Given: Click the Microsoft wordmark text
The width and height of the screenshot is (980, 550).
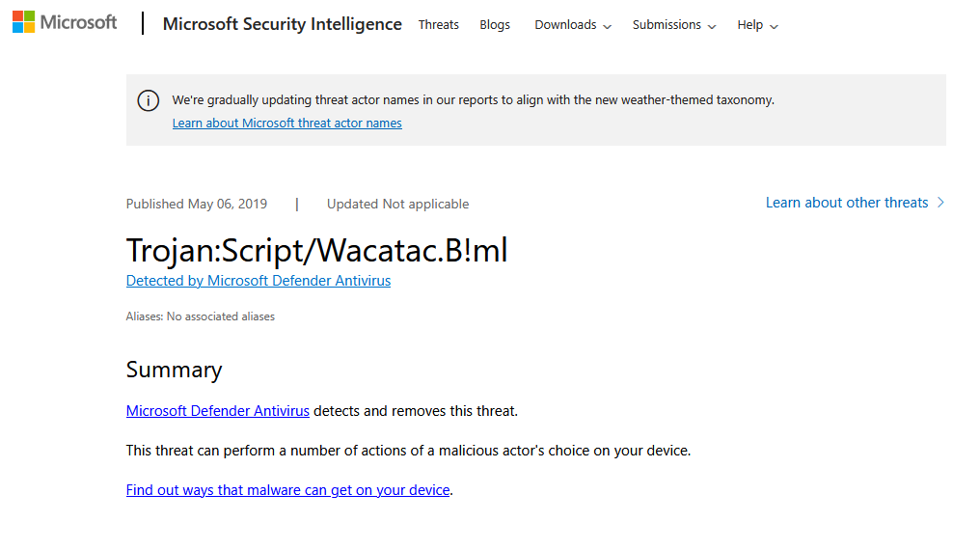Looking at the screenshot, I should 78,22.
